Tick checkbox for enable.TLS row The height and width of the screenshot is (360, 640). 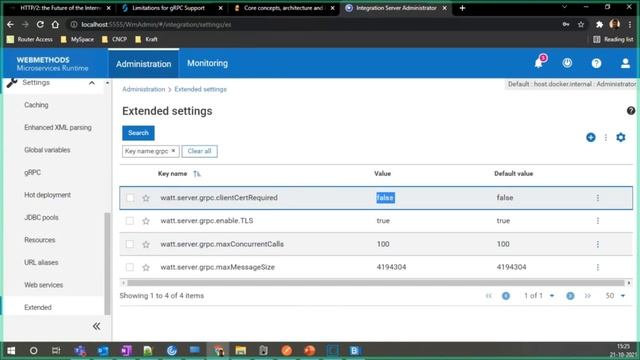coord(130,221)
